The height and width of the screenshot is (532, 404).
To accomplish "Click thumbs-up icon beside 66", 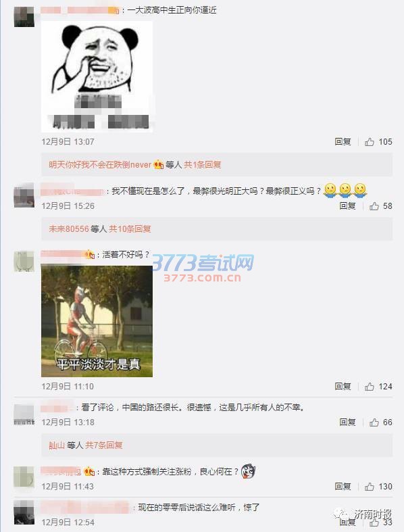I will point(374,422).
